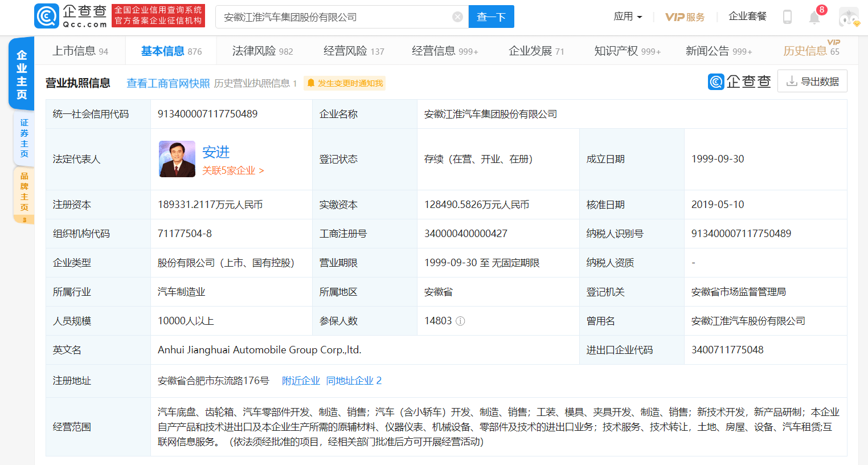Click 导出数据 export button
Screen dimensions: 868x465
(812, 81)
